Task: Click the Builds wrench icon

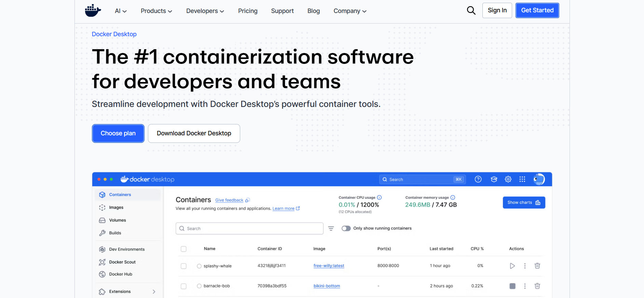Action: [x=102, y=233]
